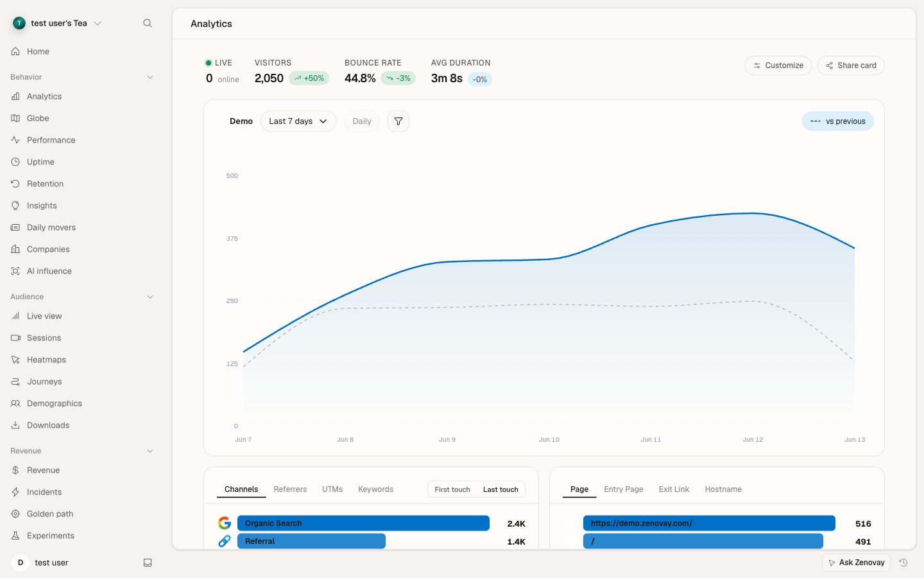The height and width of the screenshot is (578, 924).
Task: Click the https://demo.zenovay.com/ page bar
Action: (x=709, y=523)
